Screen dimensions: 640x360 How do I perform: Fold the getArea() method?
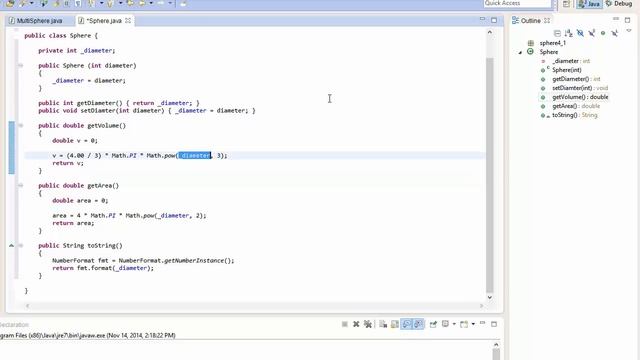coord(20,185)
